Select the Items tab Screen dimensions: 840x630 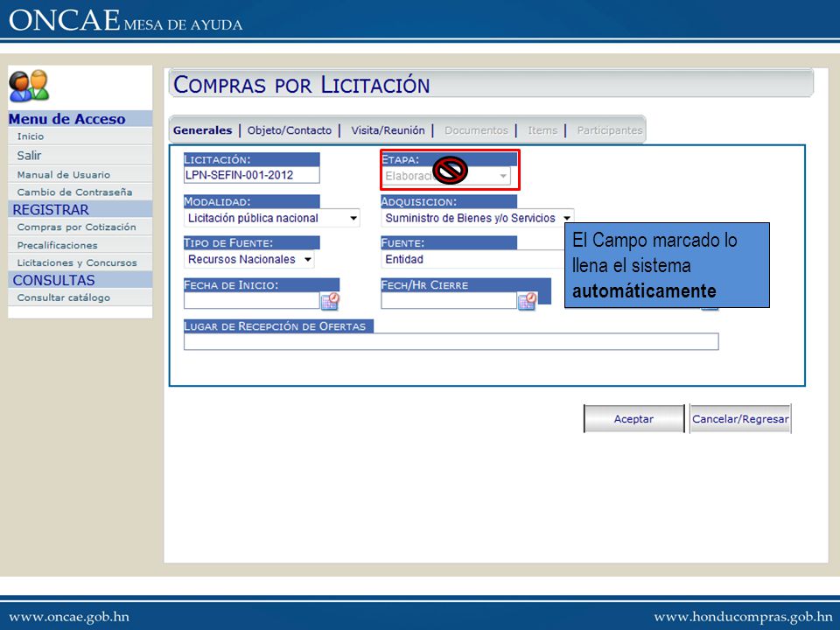pos(542,130)
